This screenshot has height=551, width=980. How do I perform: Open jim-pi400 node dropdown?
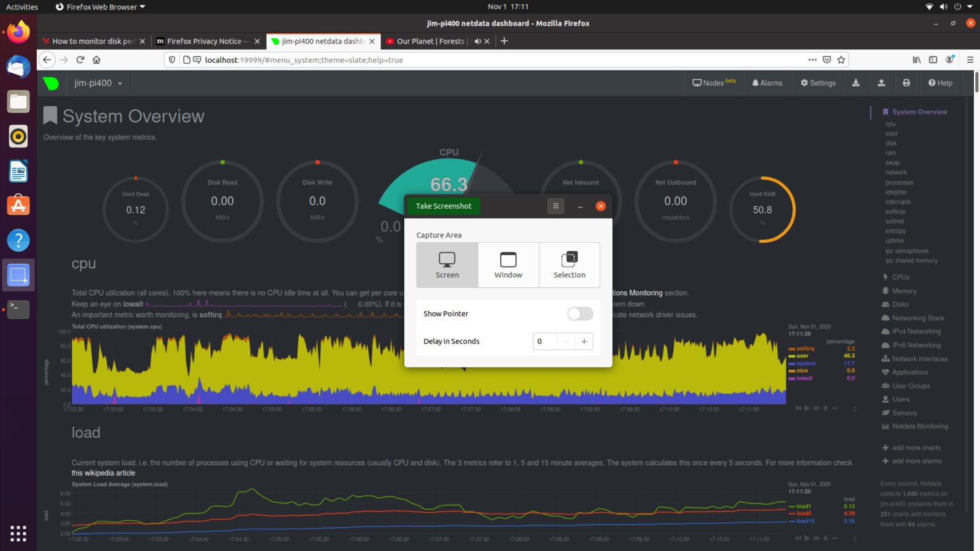click(98, 83)
